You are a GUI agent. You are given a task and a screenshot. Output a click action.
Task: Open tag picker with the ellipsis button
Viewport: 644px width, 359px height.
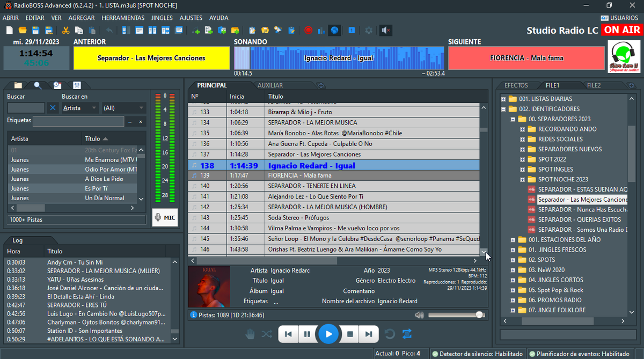pos(129,122)
